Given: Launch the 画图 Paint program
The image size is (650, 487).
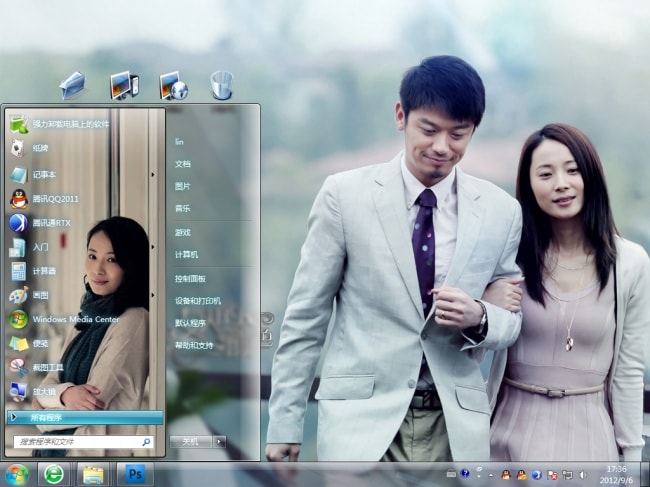Looking at the screenshot, I should coord(40,295).
